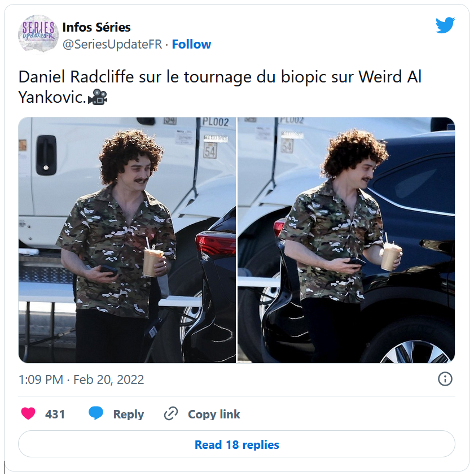Open the tweet info circle icon
The image size is (474, 476).
[445, 379]
